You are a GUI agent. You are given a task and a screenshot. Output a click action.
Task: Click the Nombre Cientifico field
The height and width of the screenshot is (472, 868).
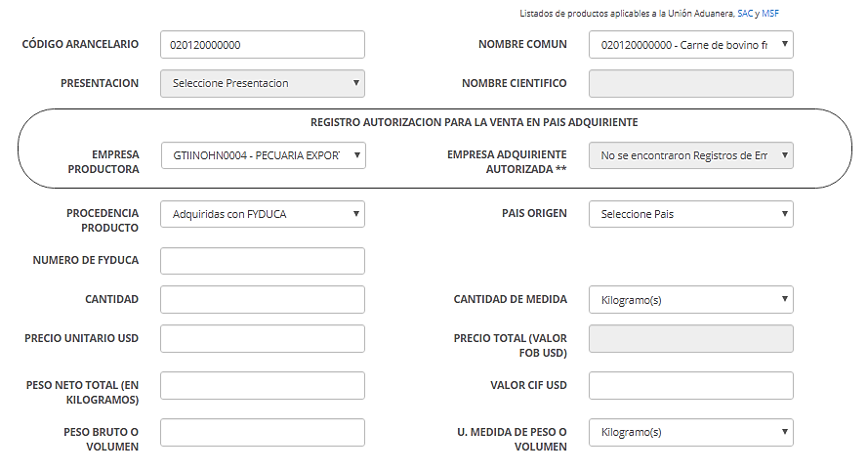691,84
